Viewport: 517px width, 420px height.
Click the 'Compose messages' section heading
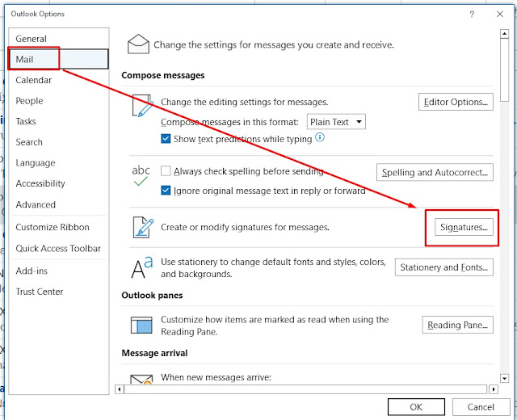click(163, 75)
